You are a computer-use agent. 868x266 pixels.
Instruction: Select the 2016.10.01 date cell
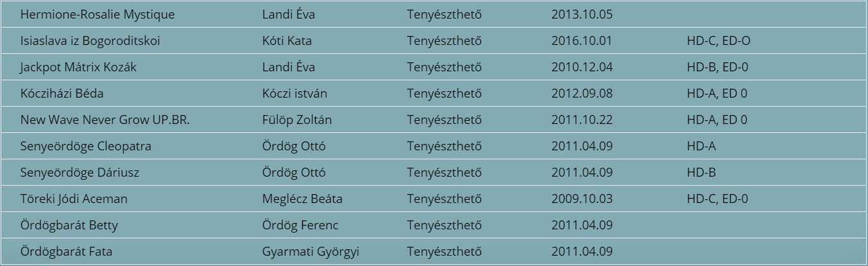582,40
